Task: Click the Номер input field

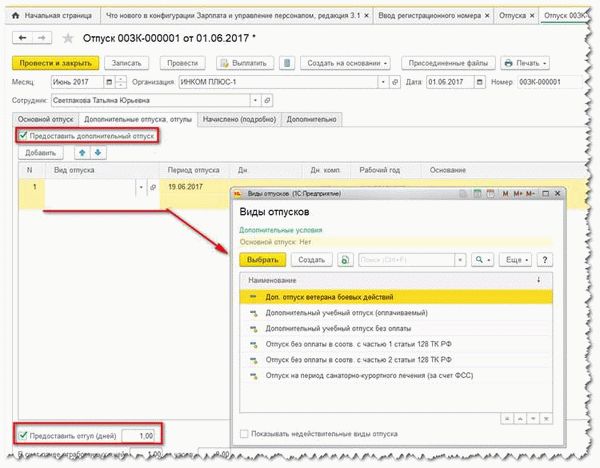Action: (x=549, y=82)
